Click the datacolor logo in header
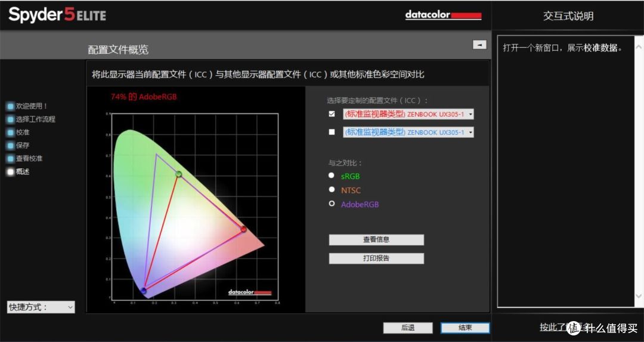Image resolution: width=644 pixels, height=342 pixels. pos(443,15)
